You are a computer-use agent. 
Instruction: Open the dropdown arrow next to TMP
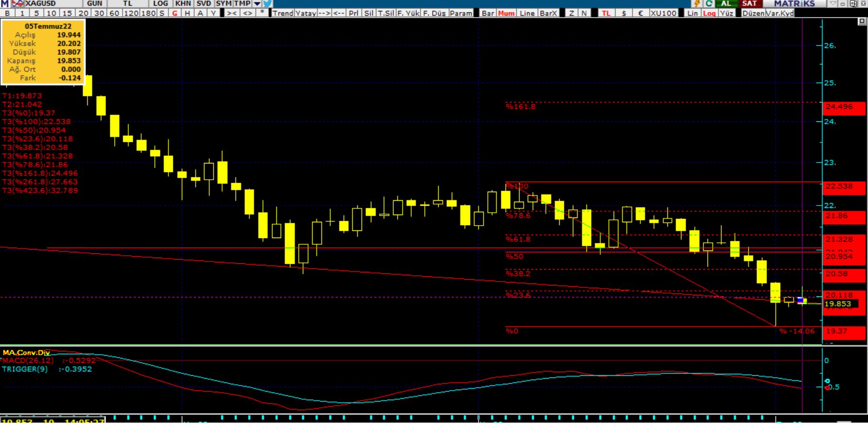257,3
